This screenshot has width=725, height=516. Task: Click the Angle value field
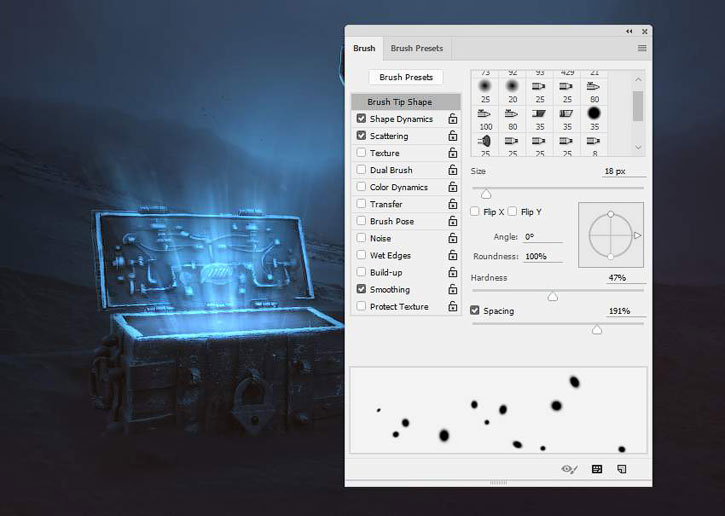[x=543, y=237]
